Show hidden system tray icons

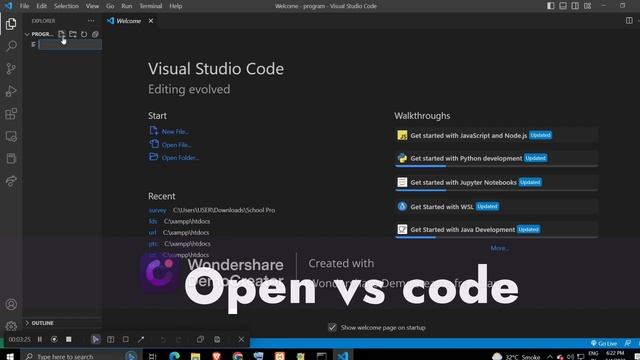click(550, 356)
